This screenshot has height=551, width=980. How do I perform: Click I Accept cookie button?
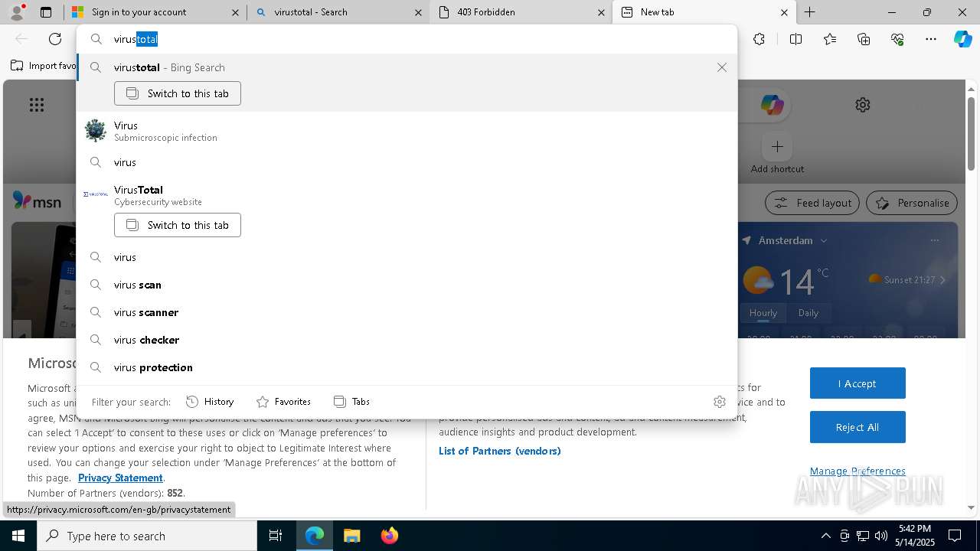pyautogui.click(x=857, y=383)
